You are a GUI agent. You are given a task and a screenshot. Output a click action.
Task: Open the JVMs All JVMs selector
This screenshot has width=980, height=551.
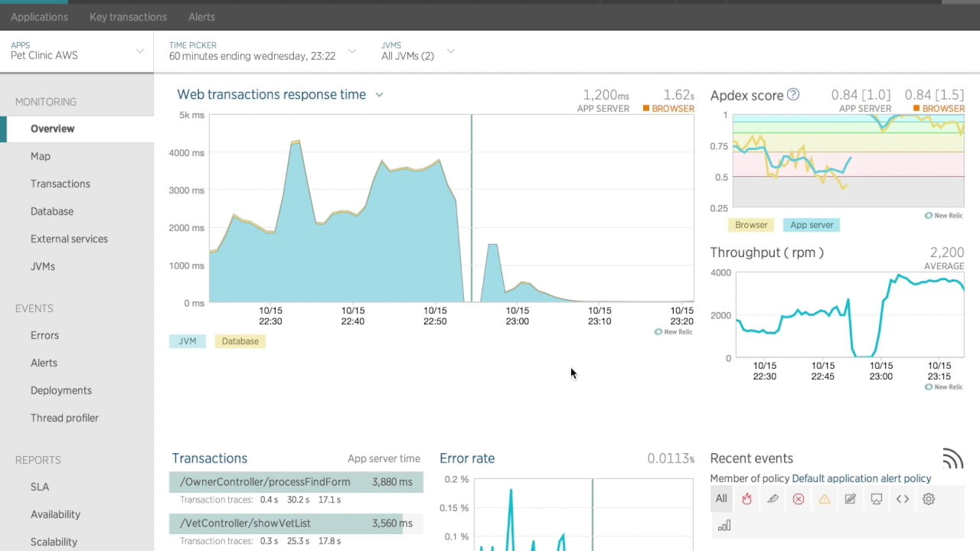coord(418,51)
